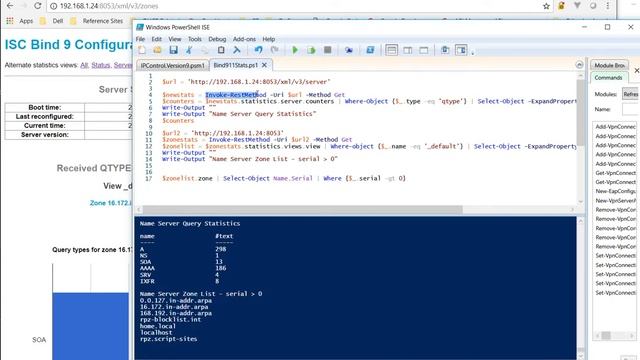Undo the last edit

pos(258,50)
